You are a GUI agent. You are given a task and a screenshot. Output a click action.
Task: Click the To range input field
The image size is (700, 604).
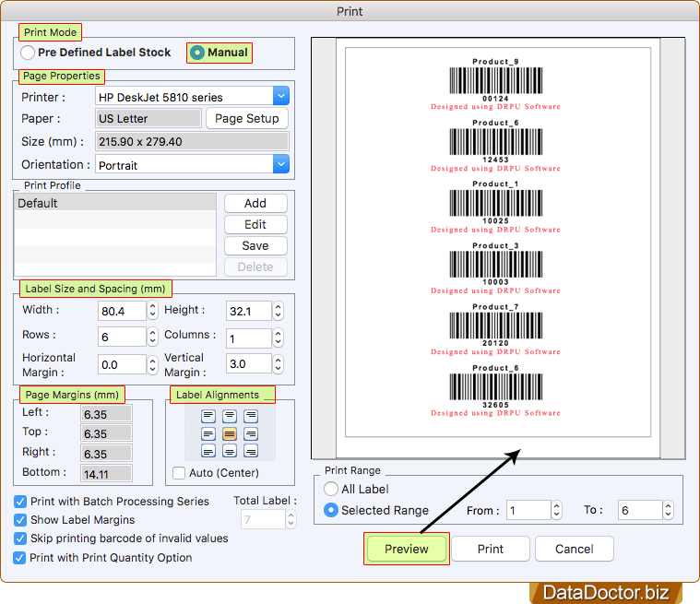tap(640, 510)
